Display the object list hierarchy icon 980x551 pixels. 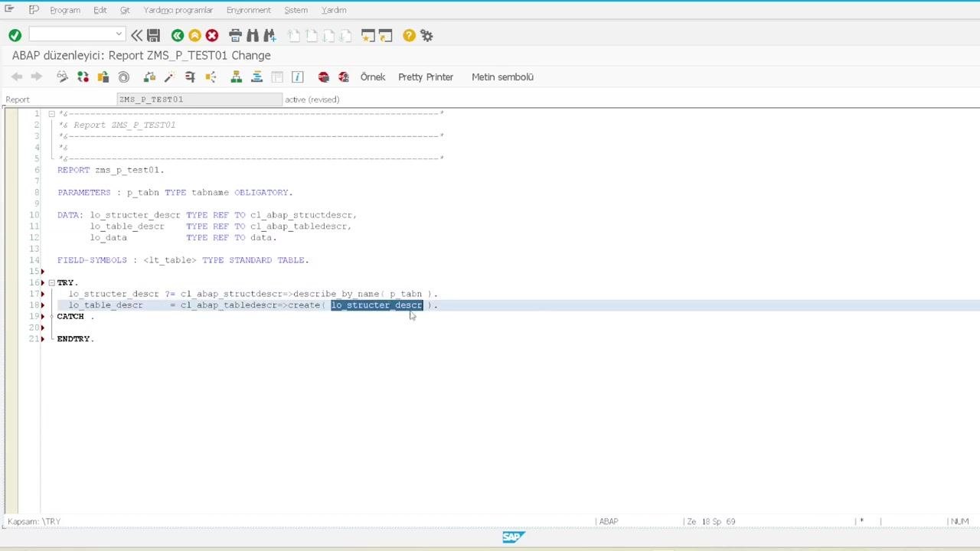tap(236, 77)
